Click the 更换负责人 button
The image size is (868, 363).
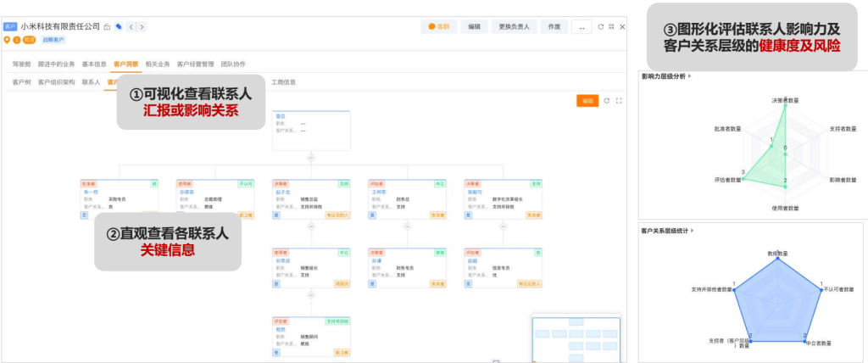514,27
